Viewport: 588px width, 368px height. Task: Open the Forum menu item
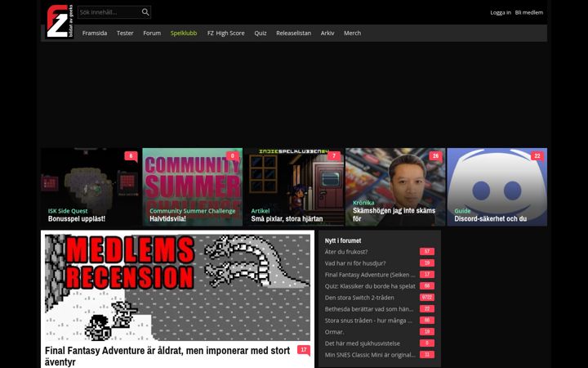(152, 33)
